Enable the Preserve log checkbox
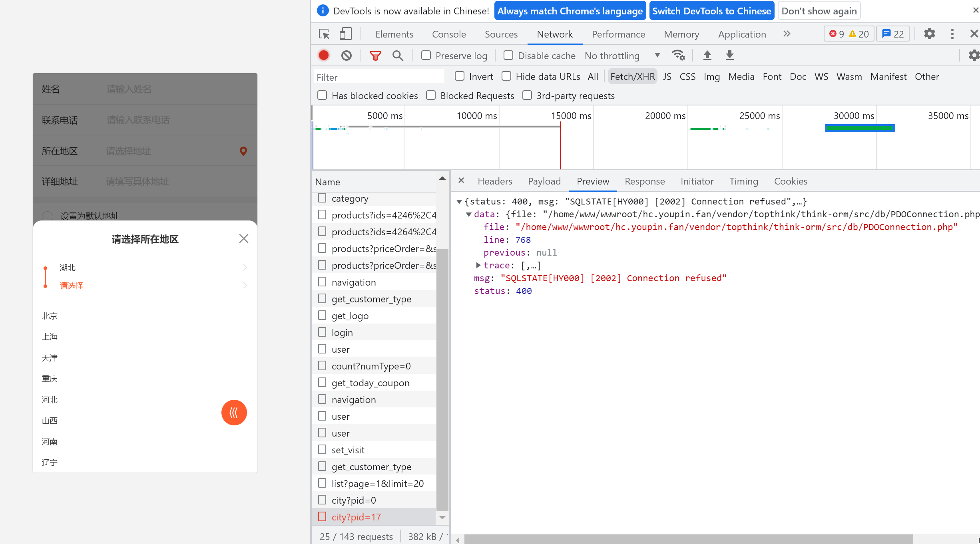 coord(426,56)
